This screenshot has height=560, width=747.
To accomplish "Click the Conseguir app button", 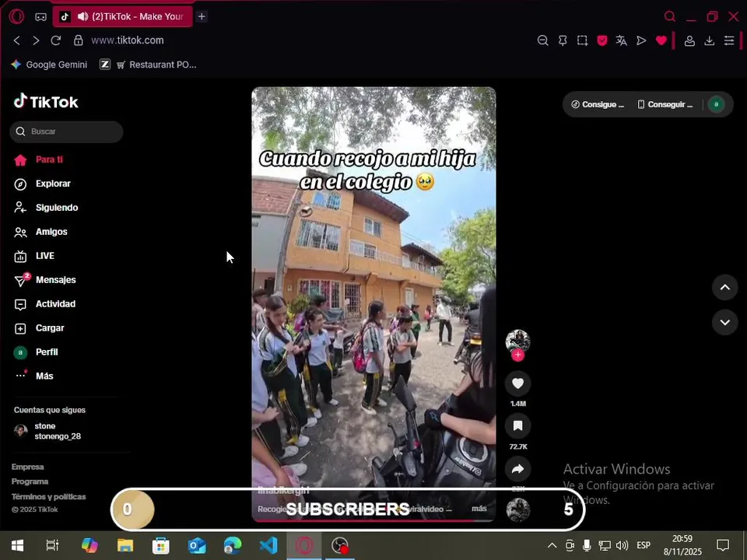I will click(x=665, y=104).
